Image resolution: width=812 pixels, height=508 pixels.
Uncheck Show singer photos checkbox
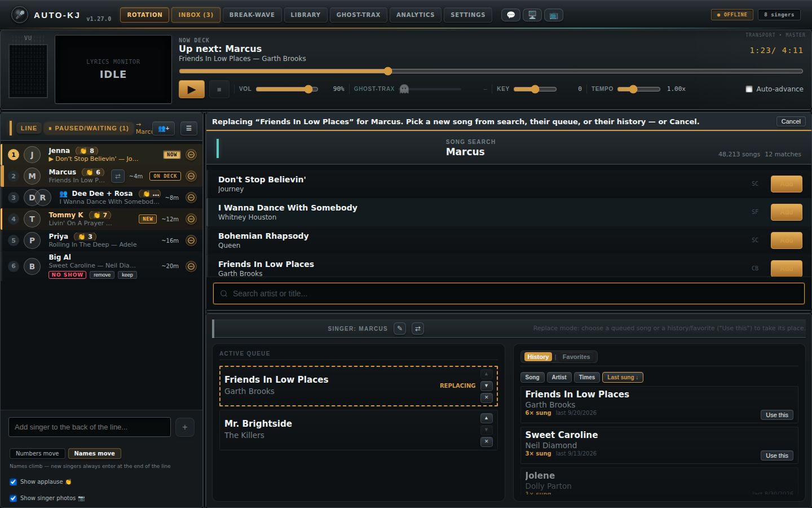pyautogui.click(x=13, y=498)
